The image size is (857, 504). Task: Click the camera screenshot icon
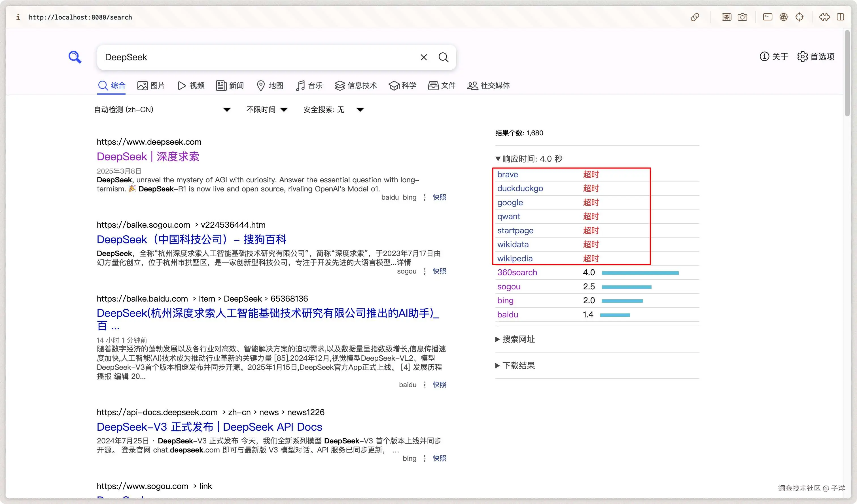742,17
